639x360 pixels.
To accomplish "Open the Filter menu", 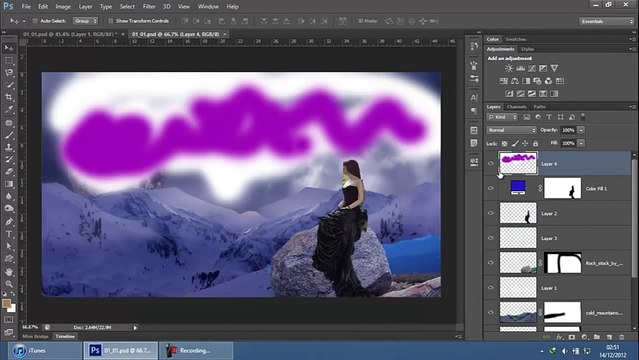I will [x=149, y=7].
